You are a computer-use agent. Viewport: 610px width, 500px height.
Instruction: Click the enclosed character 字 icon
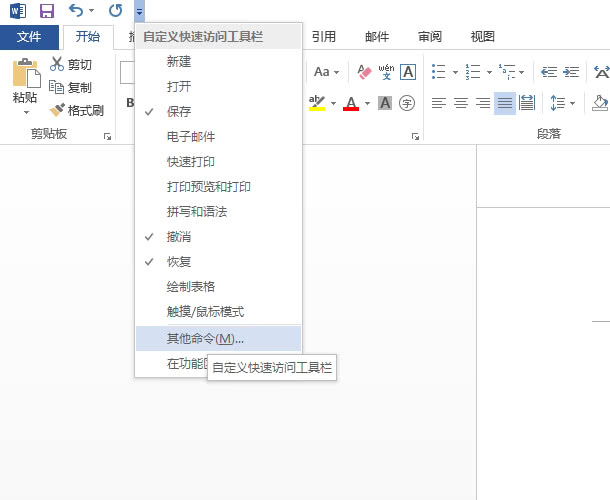[x=407, y=103]
